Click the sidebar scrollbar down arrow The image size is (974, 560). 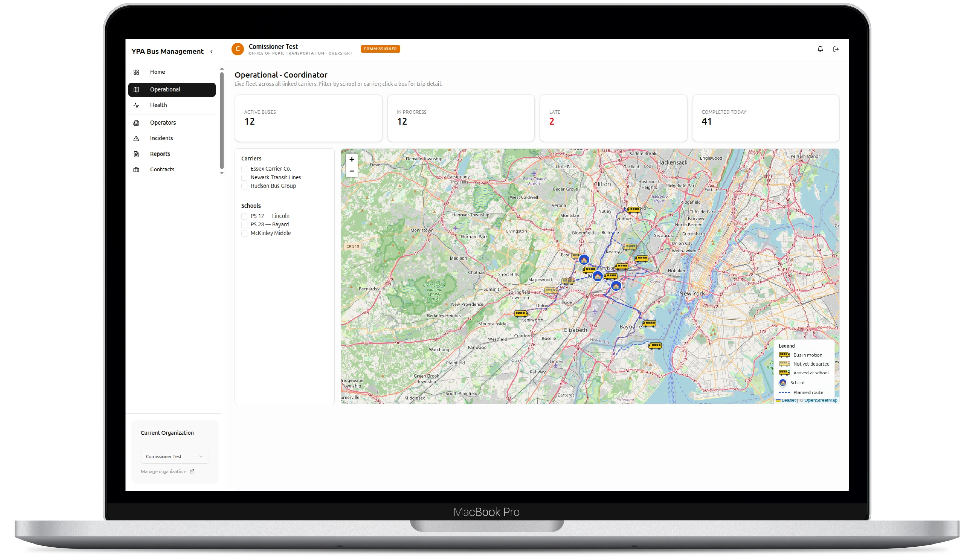coord(222,173)
